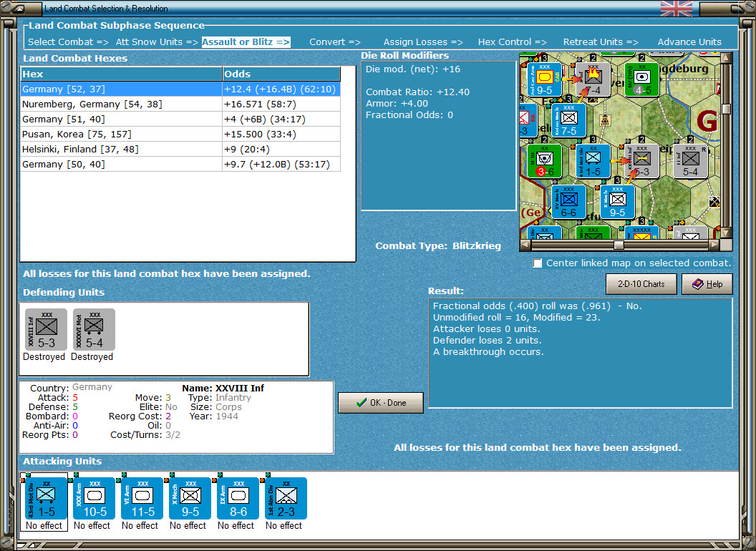The height and width of the screenshot is (551, 756).
Task: Click the 2nd Can Arm 9-5 map counter
Action: click(x=544, y=79)
